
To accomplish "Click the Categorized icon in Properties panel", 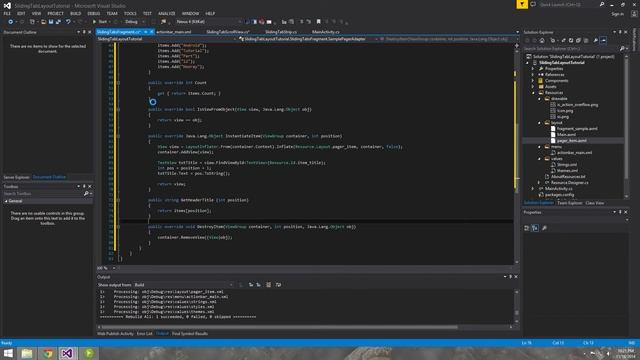I will coord(527,228).
